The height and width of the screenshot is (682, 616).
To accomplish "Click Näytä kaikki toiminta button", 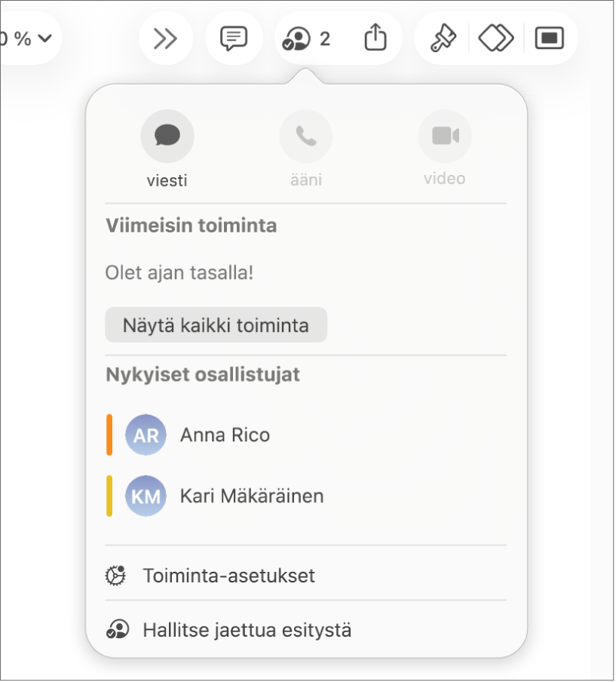I will coord(216,325).
